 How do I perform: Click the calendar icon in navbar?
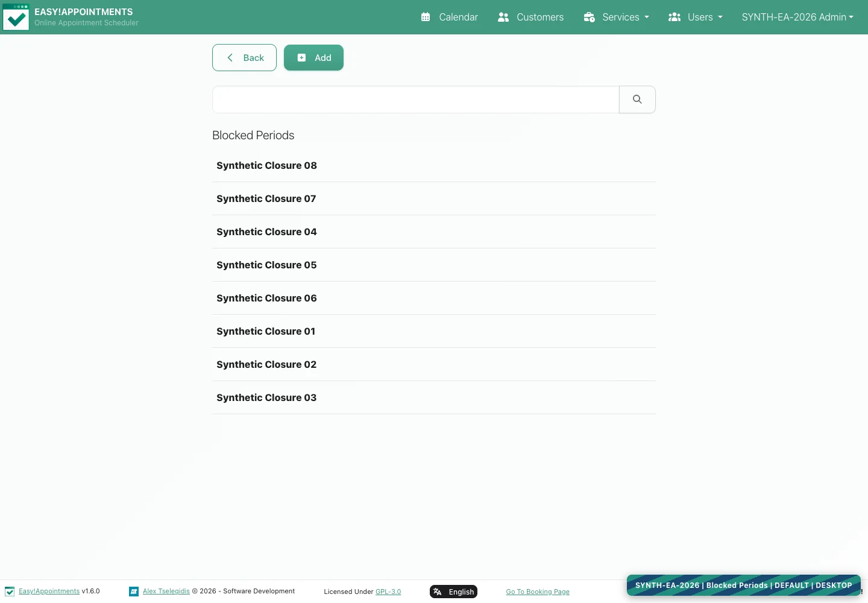pyautogui.click(x=426, y=17)
